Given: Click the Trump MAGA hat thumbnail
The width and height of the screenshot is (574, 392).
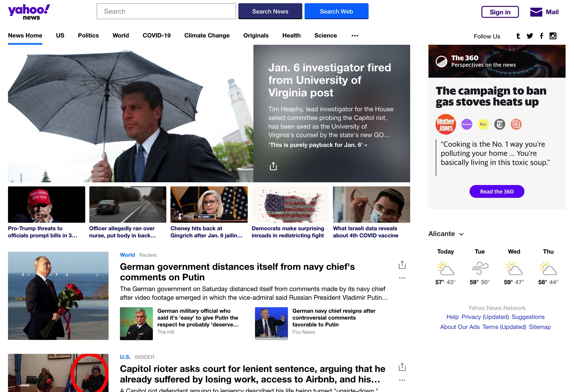Looking at the screenshot, I should pyautogui.click(x=46, y=204).
